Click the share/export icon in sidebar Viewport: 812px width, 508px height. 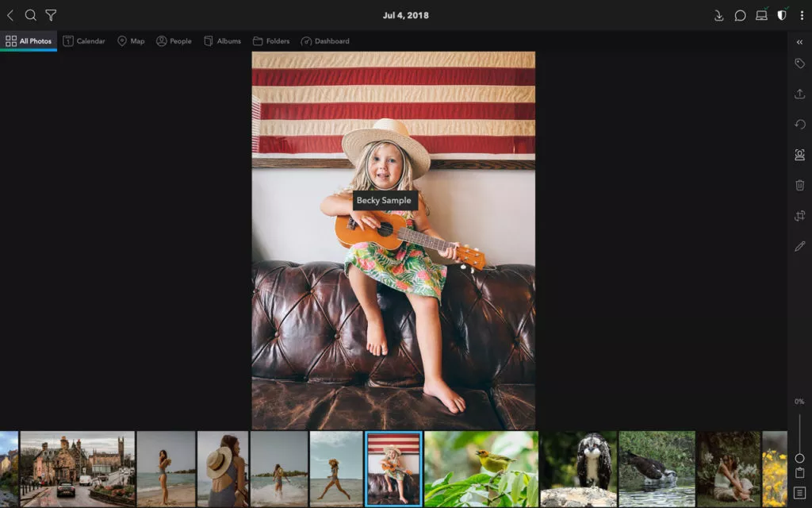pyautogui.click(x=799, y=94)
